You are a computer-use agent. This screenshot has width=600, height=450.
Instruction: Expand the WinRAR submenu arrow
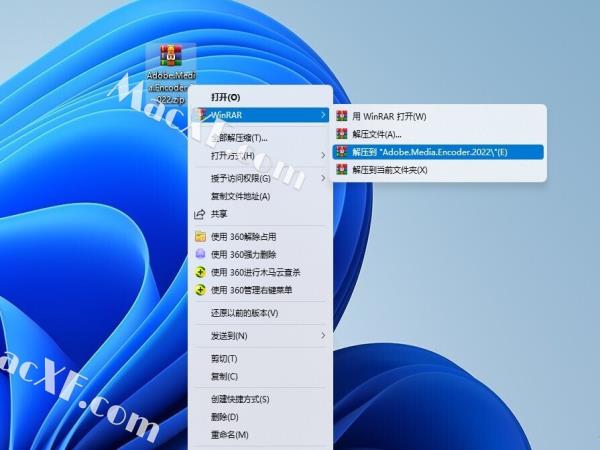(323, 116)
